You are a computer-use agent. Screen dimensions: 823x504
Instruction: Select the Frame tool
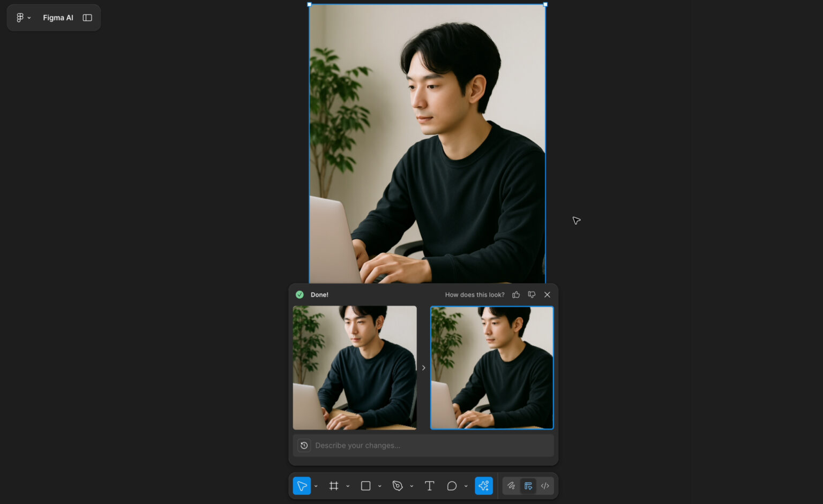(334, 486)
